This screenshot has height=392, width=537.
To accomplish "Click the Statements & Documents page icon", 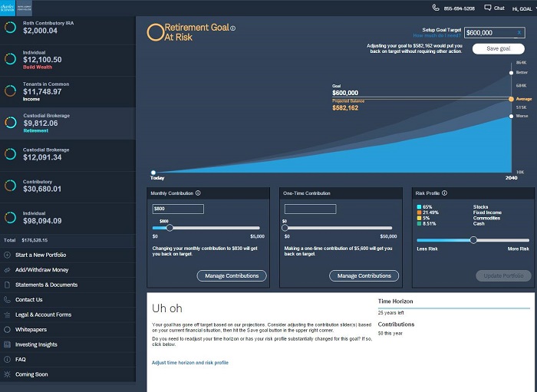I will coord(7,285).
